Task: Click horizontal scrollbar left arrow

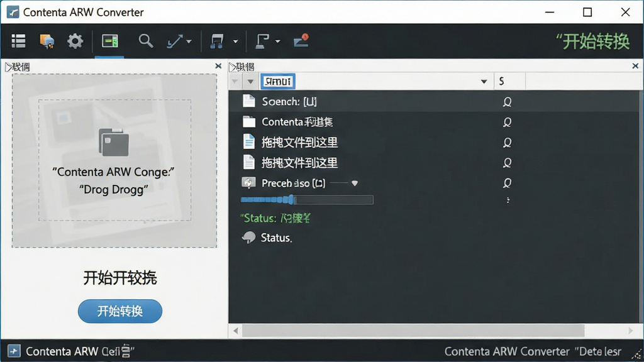Action: [235, 331]
